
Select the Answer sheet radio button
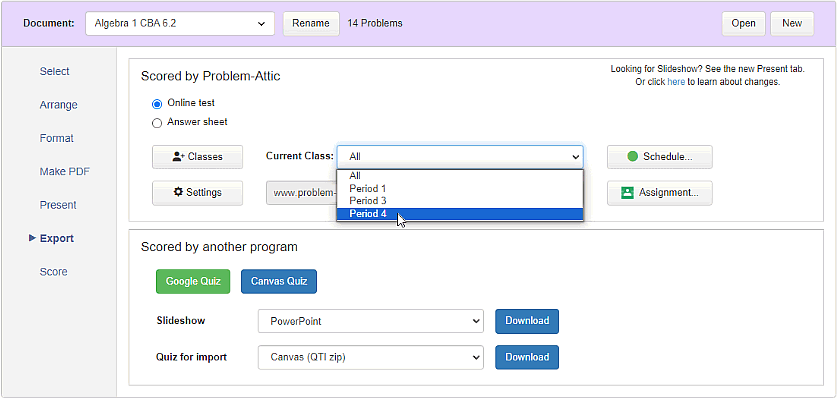pos(157,123)
